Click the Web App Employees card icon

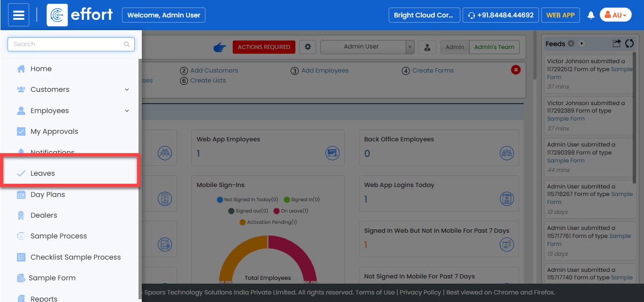pyautogui.click(x=333, y=153)
